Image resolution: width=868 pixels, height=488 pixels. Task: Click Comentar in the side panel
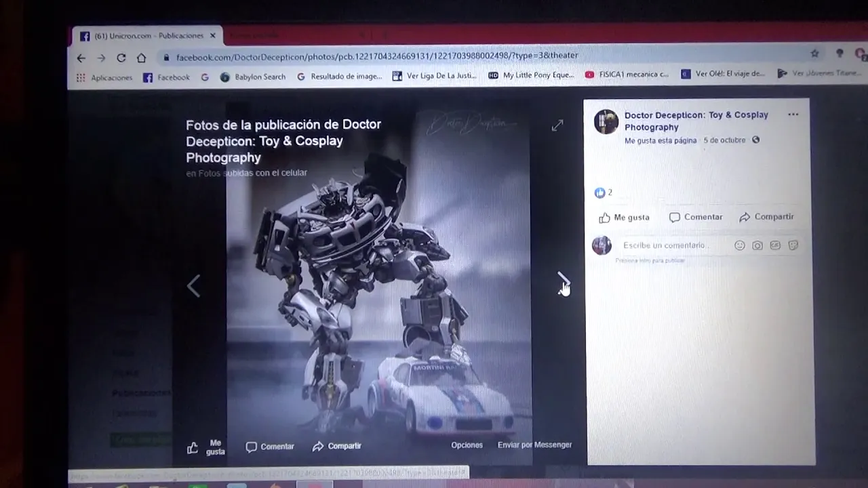click(x=696, y=217)
